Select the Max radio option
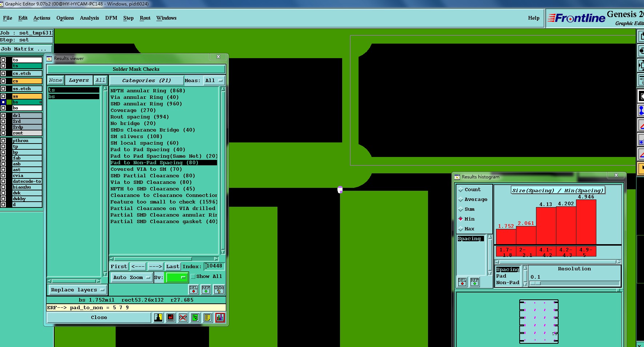Image resolution: width=644 pixels, height=347 pixels. 461,229
